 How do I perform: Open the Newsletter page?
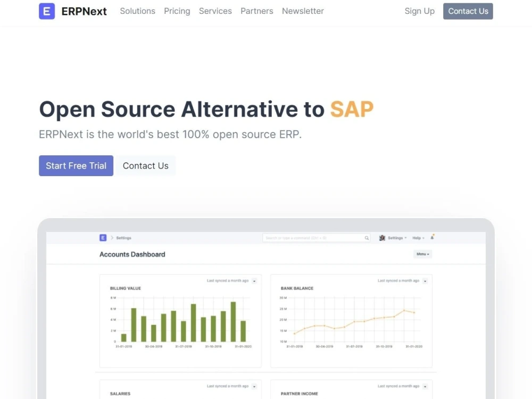pos(303,11)
